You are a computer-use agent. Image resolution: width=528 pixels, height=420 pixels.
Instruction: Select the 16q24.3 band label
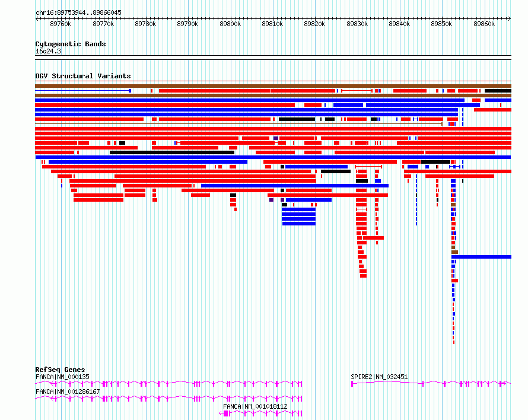(x=48, y=51)
